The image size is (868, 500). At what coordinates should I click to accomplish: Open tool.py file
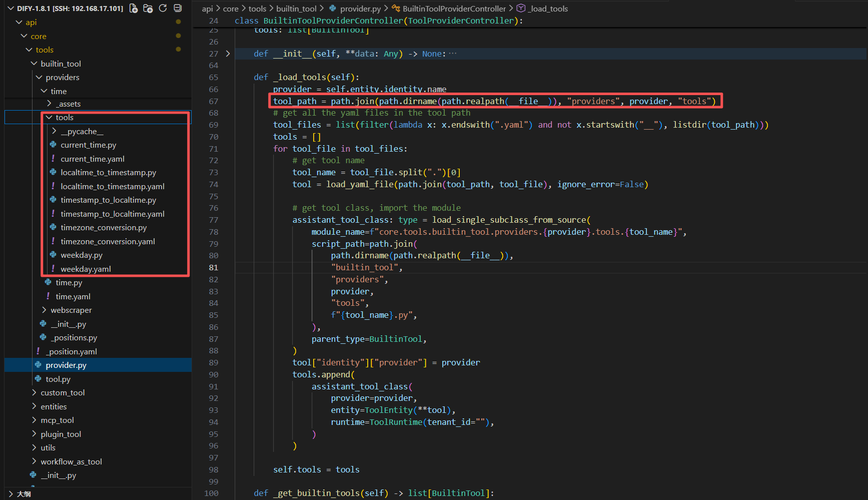pyautogui.click(x=58, y=379)
